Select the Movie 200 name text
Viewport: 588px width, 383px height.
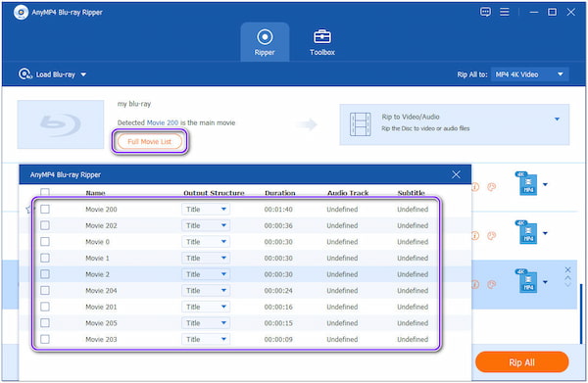coord(101,209)
